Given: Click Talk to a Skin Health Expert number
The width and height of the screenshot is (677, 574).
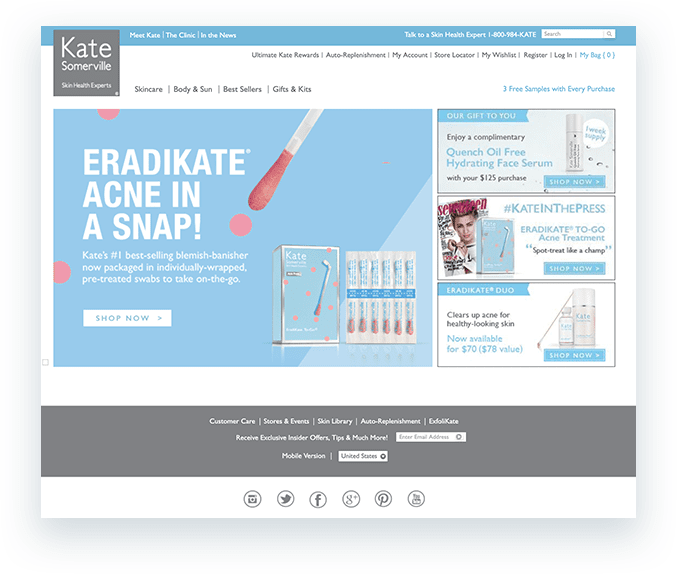Looking at the screenshot, I should pos(470,35).
